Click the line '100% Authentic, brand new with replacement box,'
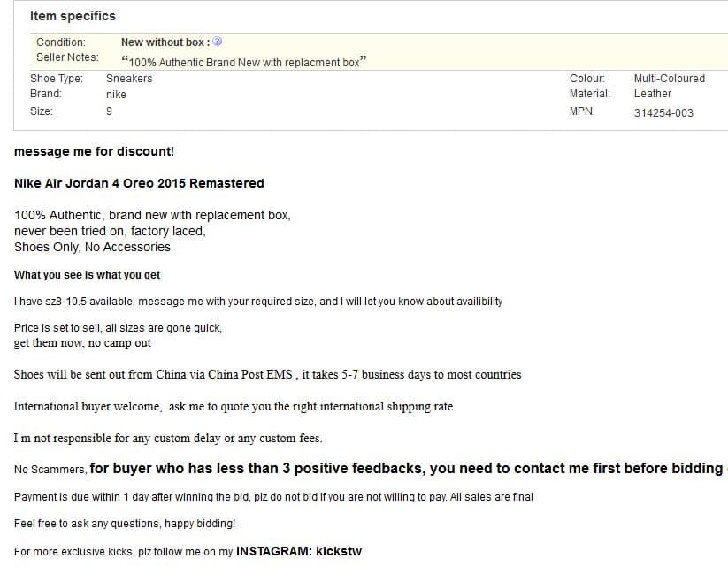 click(152, 215)
